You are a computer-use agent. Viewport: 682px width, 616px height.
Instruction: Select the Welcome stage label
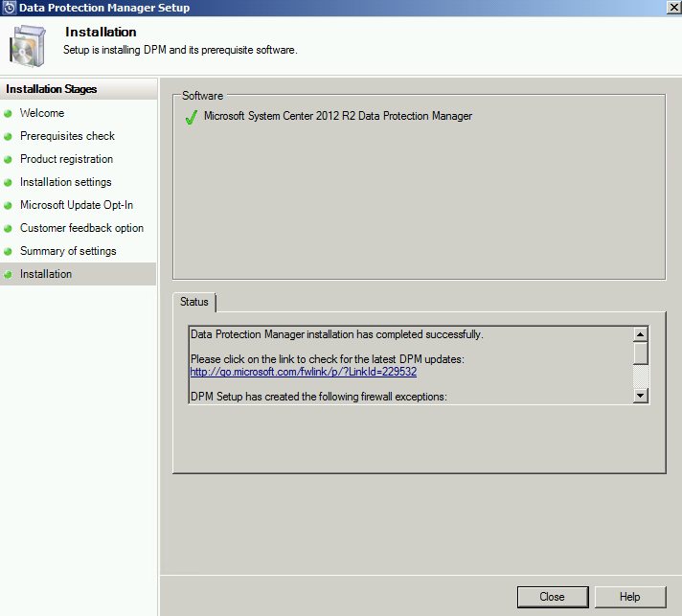[42, 113]
